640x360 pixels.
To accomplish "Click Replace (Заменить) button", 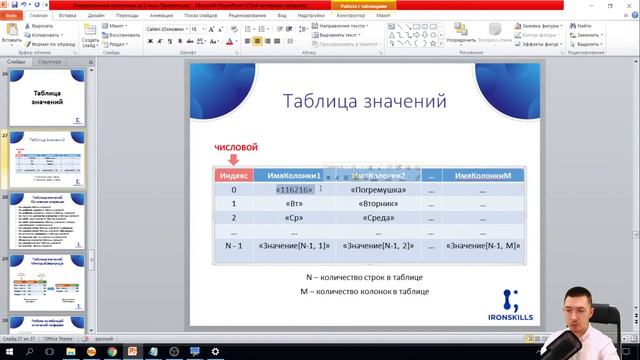I will (586, 35).
